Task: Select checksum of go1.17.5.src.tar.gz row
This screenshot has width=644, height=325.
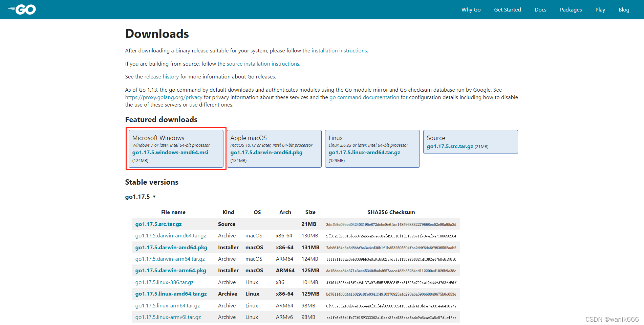Action: coord(391,225)
